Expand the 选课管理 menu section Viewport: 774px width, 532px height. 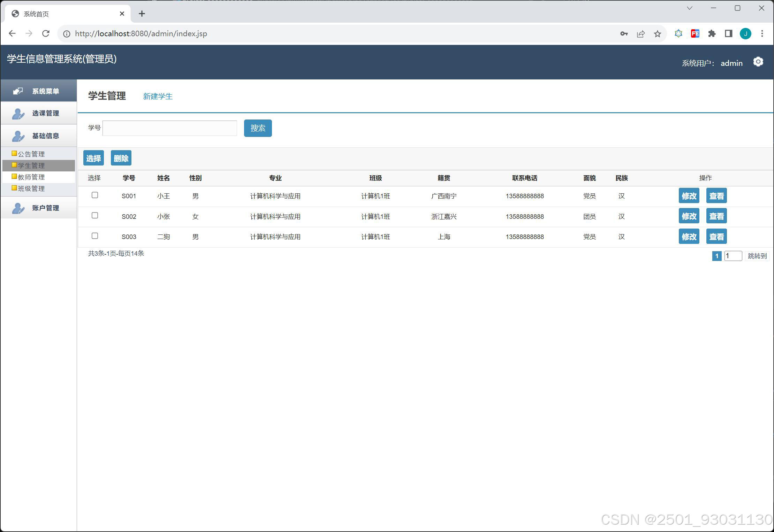(45, 113)
